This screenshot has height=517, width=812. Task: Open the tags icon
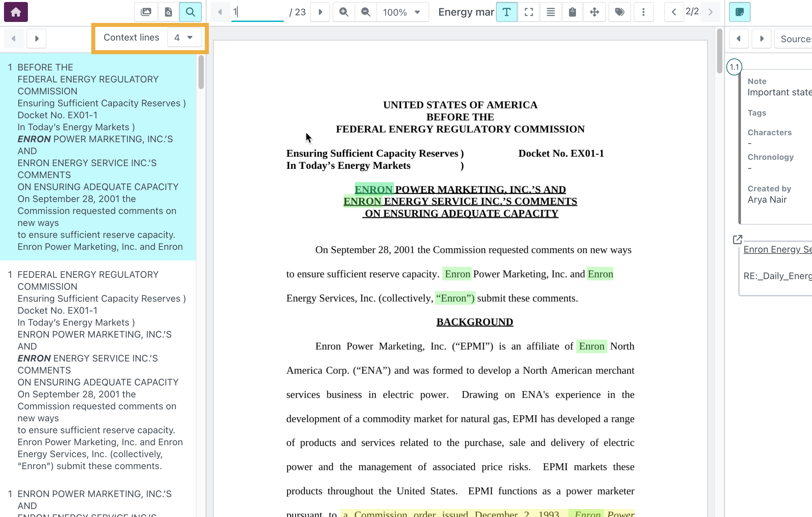click(x=619, y=12)
